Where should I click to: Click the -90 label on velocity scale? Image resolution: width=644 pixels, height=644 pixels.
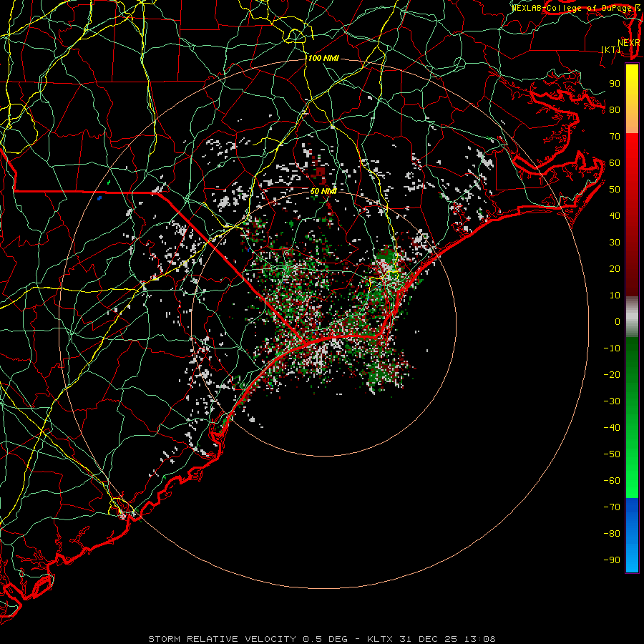[x=612, y=560]
